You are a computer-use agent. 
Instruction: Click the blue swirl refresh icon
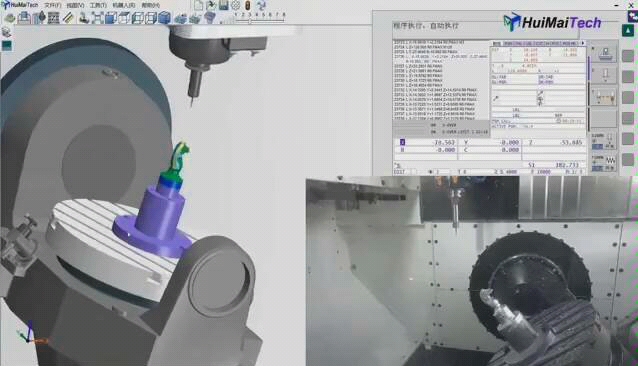click(261, 5)
